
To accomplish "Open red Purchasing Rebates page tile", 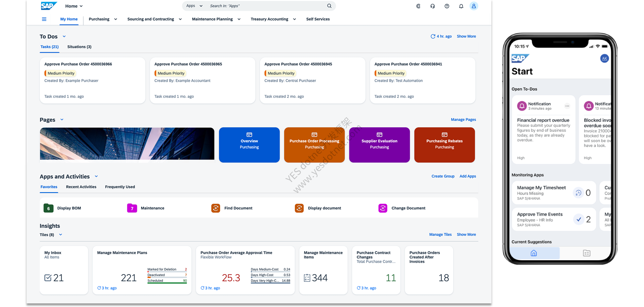I will point(444,145).
